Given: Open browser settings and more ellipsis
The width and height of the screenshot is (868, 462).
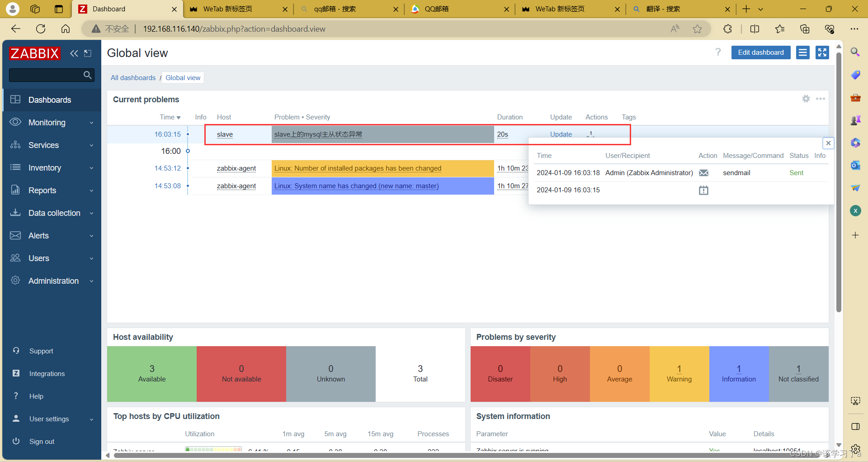Looking at the screenshot, I should pos(854,29).
